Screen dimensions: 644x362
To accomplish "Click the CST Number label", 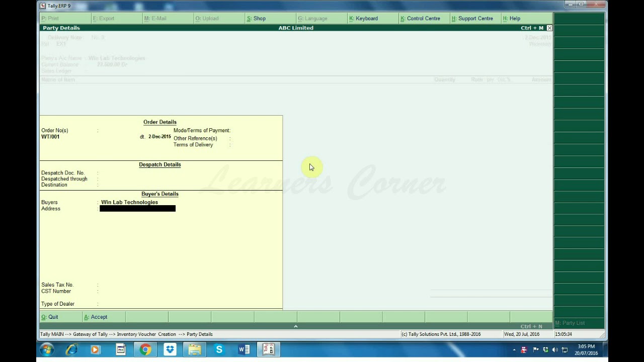I will point(56,291).
